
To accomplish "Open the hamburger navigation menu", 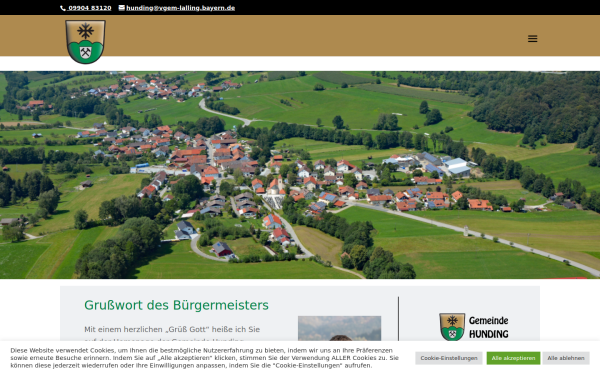I will pyautogui.click(x=532, y=39).
